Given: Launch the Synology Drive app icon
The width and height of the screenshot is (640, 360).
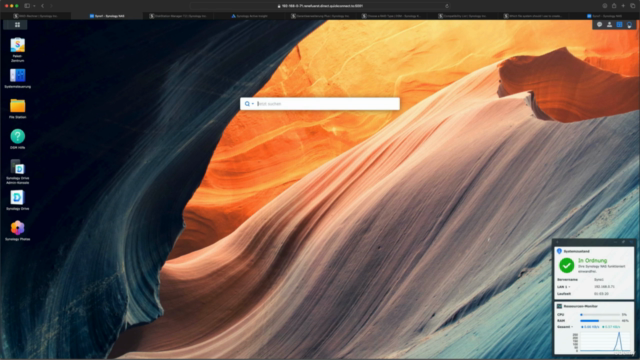Looking at the screenshot, I should coord(18,198).
